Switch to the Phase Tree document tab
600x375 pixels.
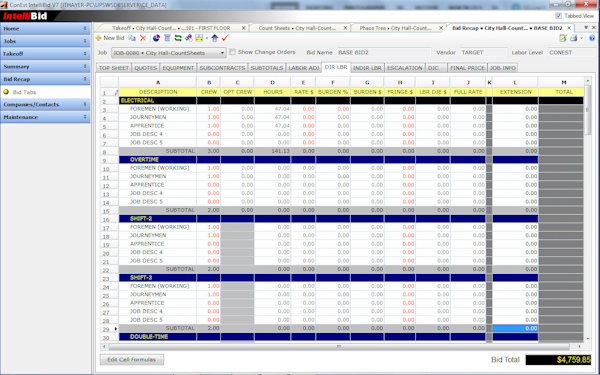(x=395, y=28)
